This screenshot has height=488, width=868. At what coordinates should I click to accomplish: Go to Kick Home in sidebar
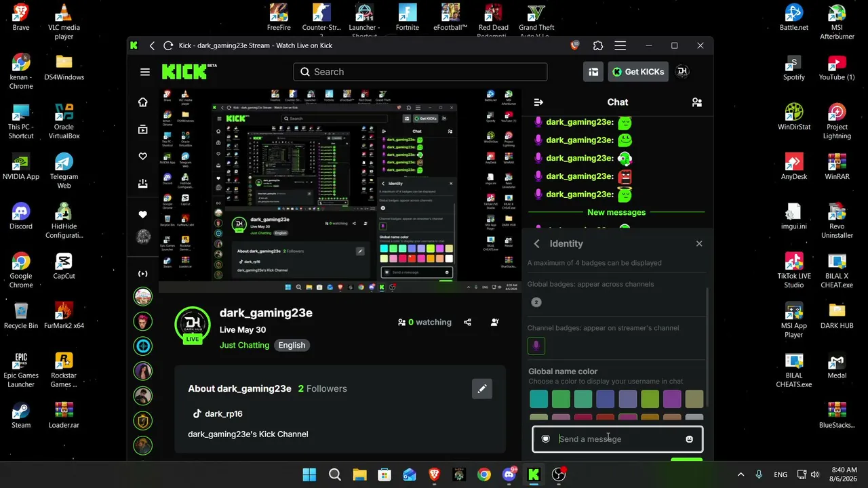point(142,102)
